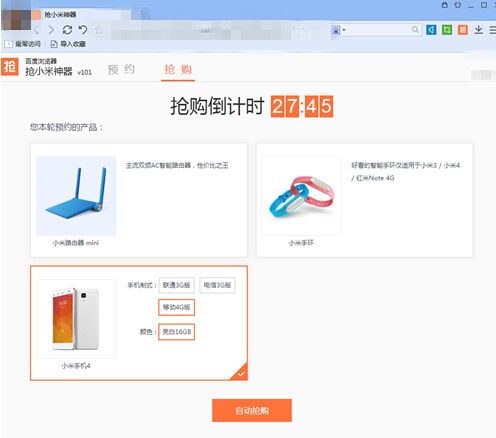Click inside the browser search box
The image size is (496, 438).
(x=379, y=30)
